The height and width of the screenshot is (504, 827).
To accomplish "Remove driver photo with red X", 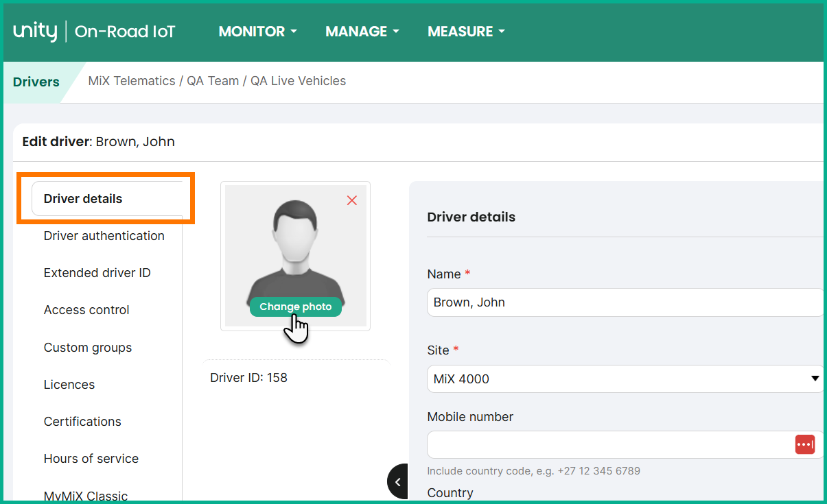I will (x=352, y=200).
